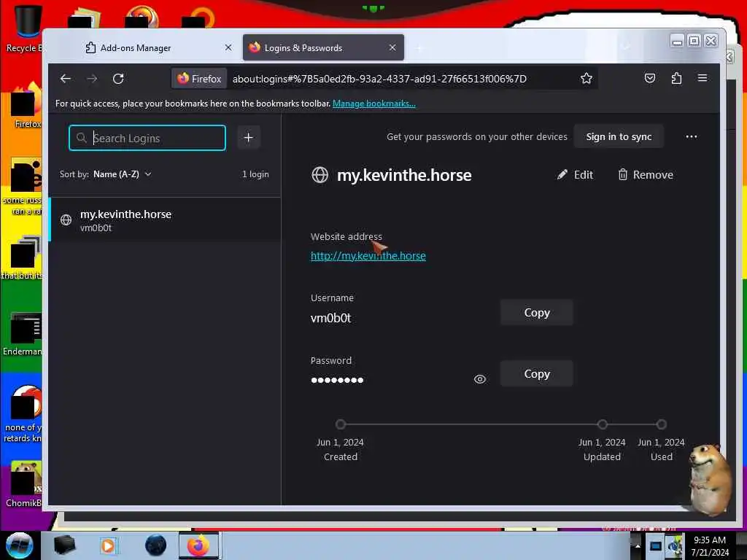Screen dimensions: 747x560
Task: Bookmark this page with the star icon
Action: 586,79
